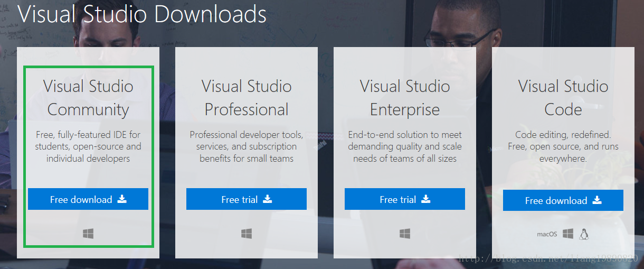Select Linux penguin icon for VS Code

(584, 234)
